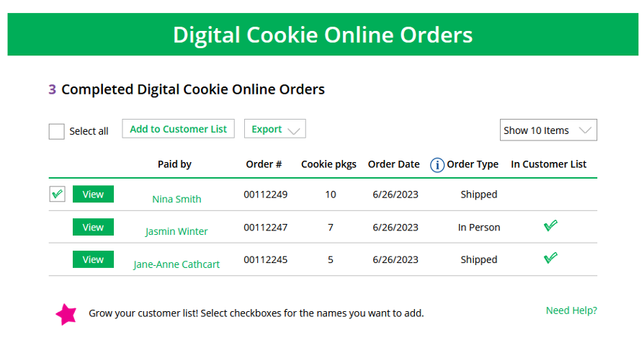The image size is (644, 340).
Task: Click Jane-Anne Cathcart's customer list checkmark
Action: click(x=550, y=258)
